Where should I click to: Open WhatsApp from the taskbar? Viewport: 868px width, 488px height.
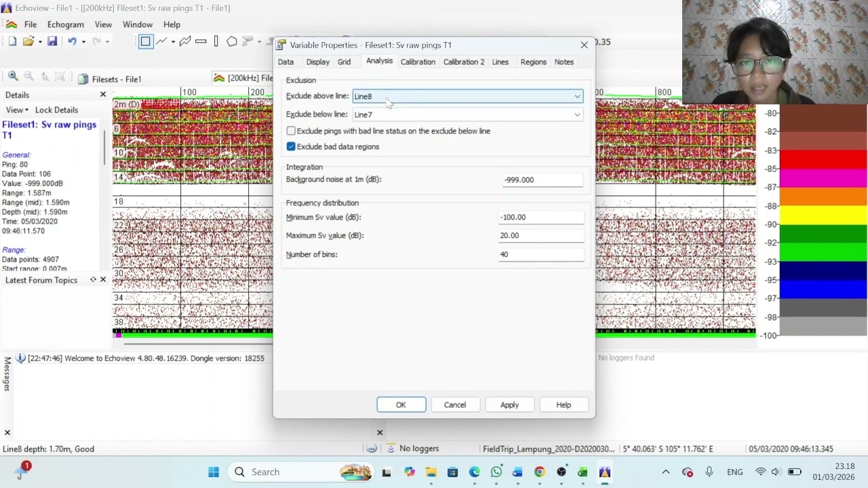pos(496,472)
